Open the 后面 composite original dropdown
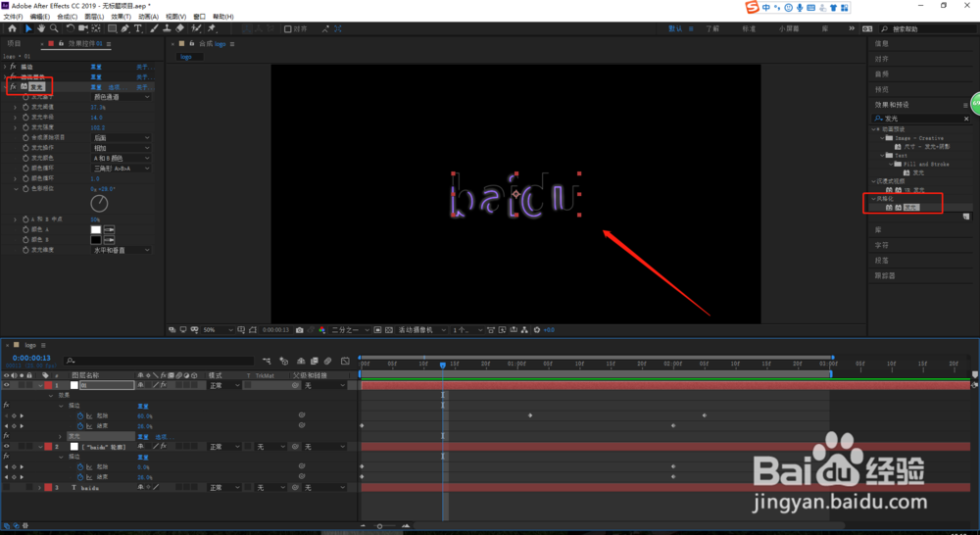 [122, 138]
